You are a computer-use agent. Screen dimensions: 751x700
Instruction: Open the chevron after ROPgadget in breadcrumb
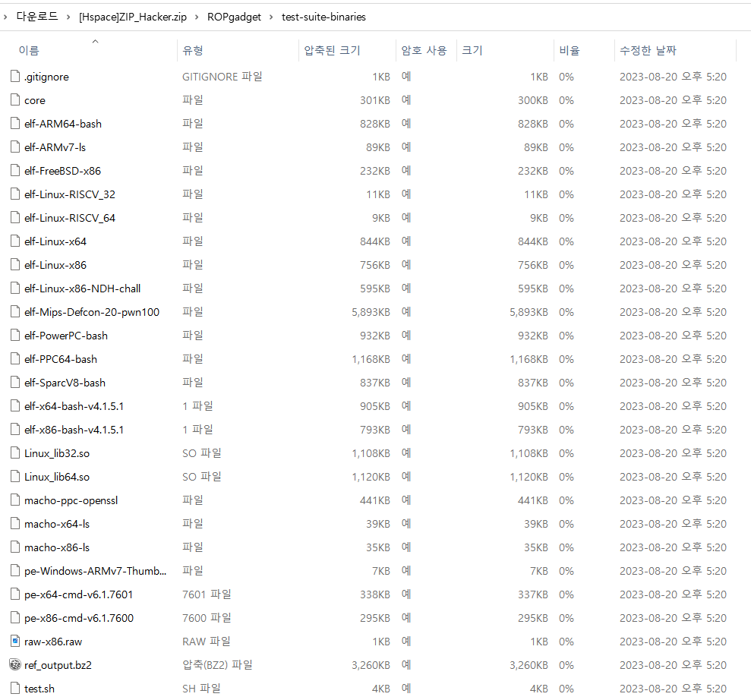(271, 17)
